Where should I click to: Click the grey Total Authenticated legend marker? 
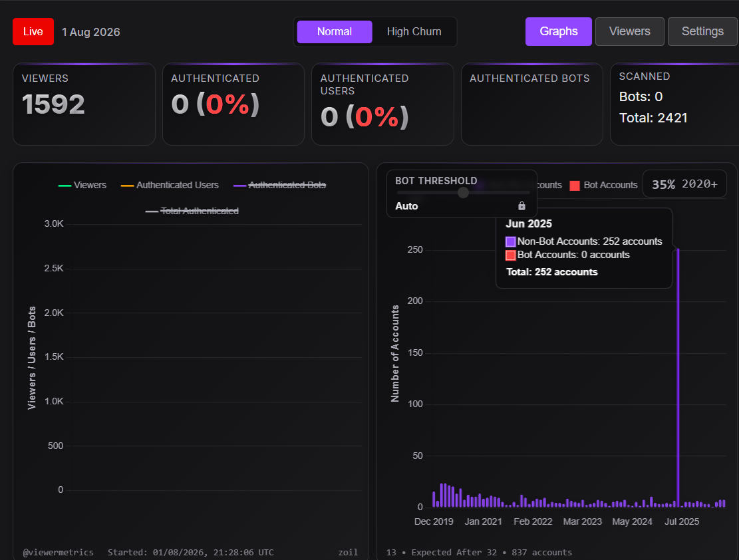tap(151, 211)
